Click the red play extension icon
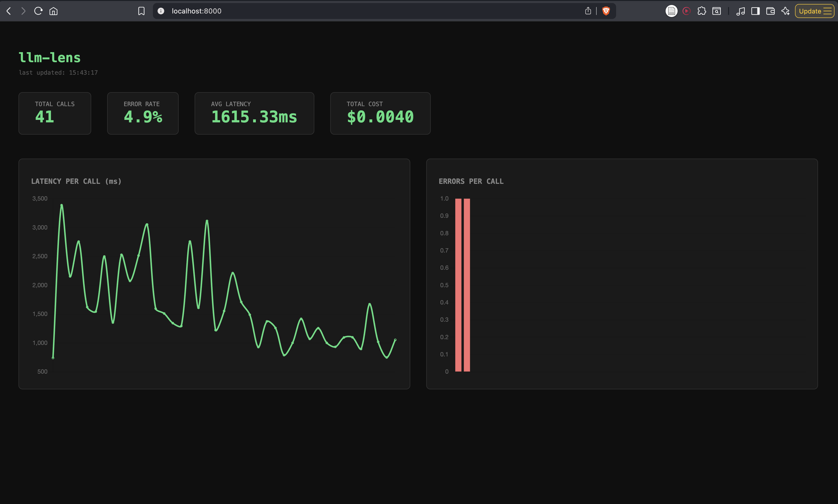Screen dimensions: 838x504 point(687,11)
